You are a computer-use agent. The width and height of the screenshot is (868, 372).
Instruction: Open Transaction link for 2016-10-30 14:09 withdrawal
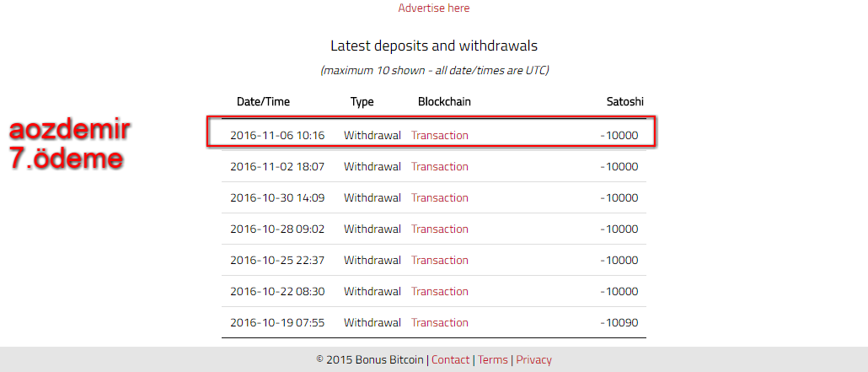(440, 198)
